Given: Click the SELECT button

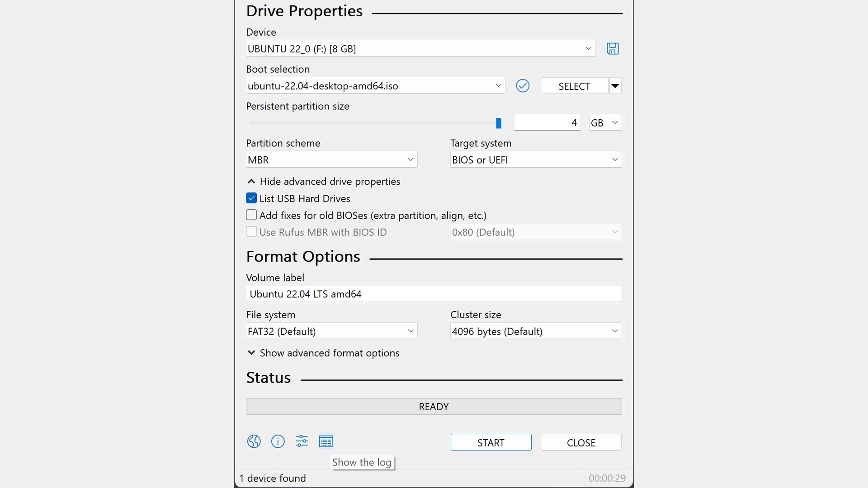Looking at the screenshot, I should 574,86.
